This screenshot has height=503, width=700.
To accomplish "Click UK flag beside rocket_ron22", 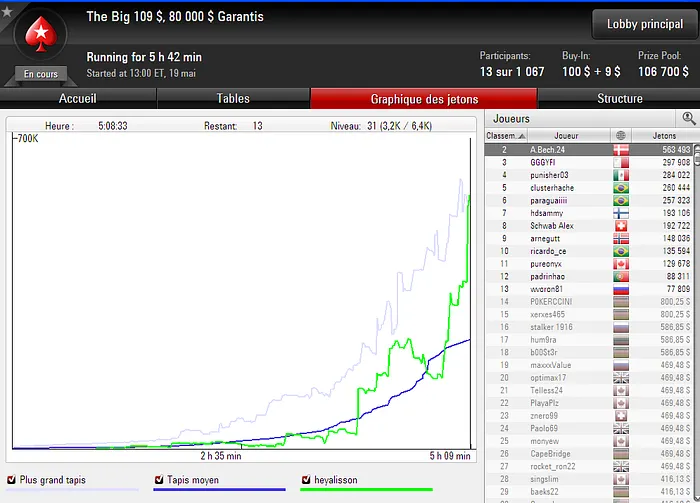I will click(621, 466).
